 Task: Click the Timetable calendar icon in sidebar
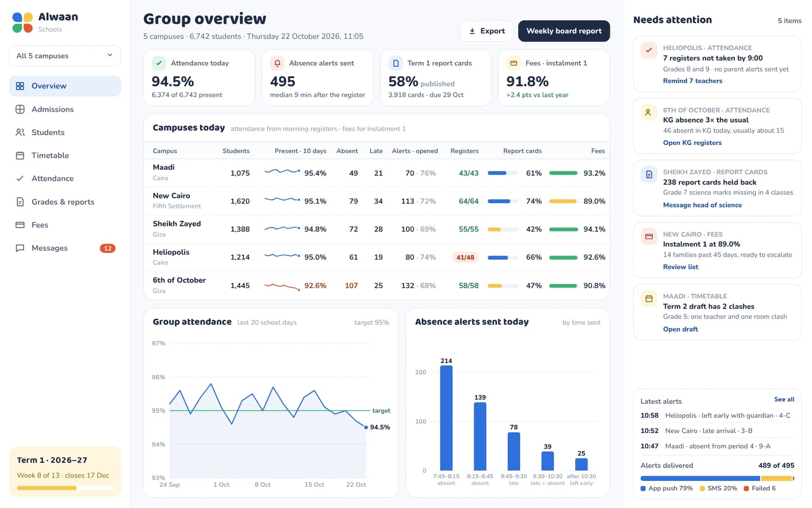pos(20,155)
